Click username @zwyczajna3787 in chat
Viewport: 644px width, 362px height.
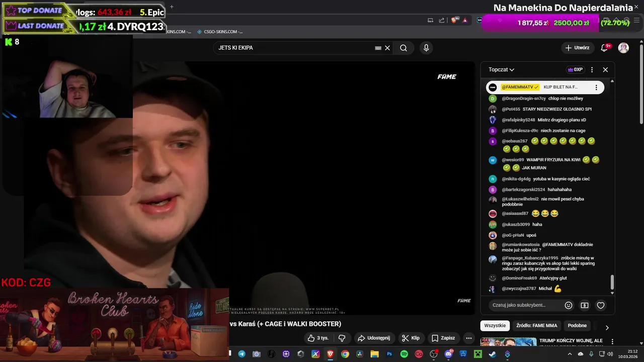[x=519, y=289]
